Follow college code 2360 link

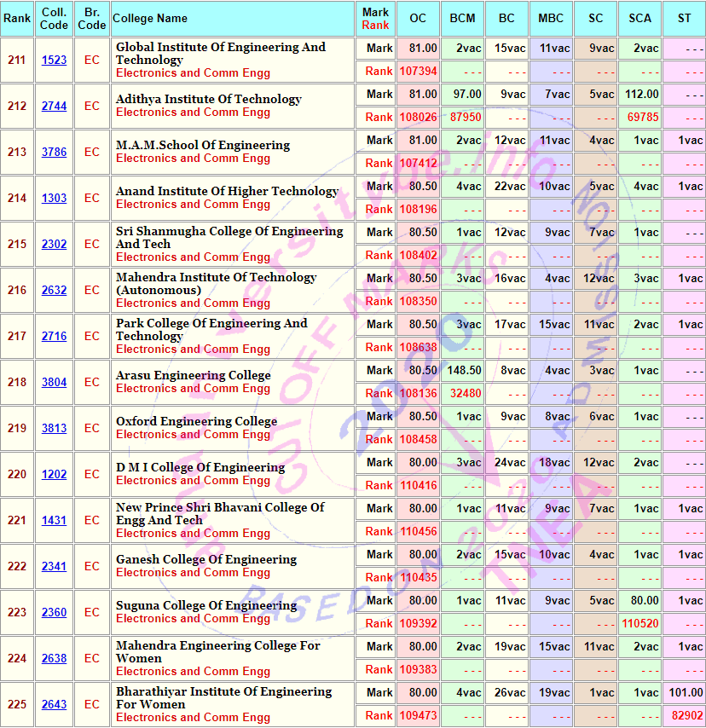click(x=54, y=613)
